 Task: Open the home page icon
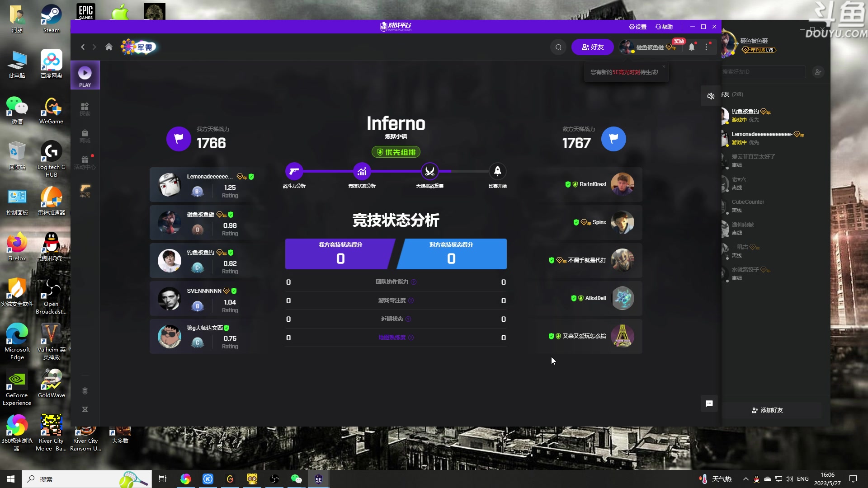pos(109,47)
